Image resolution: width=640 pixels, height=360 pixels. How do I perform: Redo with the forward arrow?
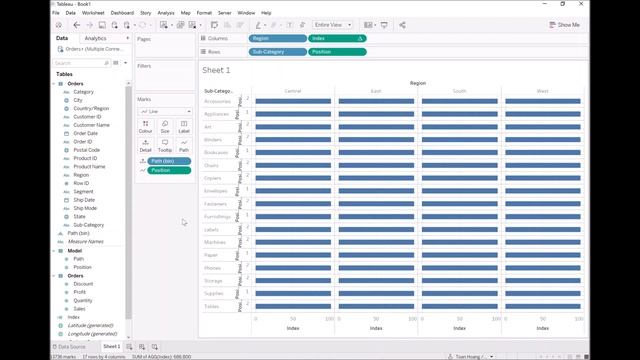click(89, 25)
